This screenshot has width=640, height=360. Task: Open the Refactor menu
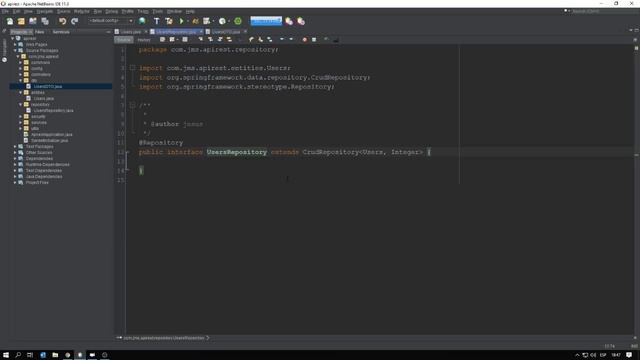(82, 11)
